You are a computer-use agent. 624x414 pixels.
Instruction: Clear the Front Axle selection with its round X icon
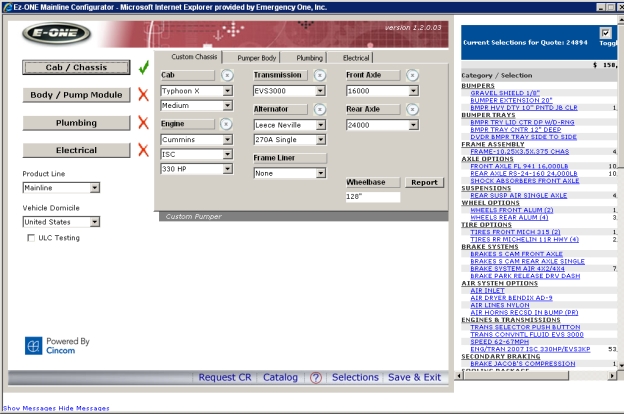click(x=412, y=75)
